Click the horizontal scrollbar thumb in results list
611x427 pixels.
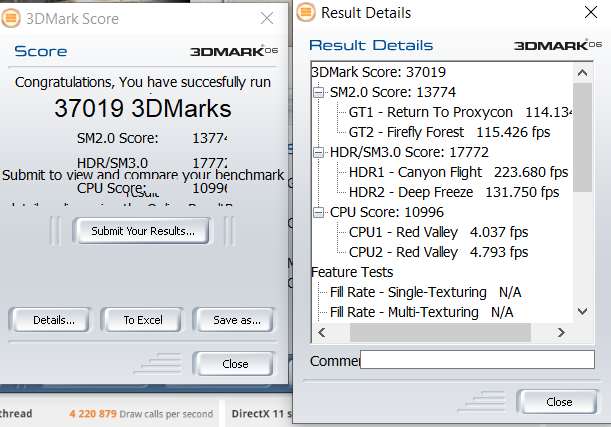coord(440,332)
